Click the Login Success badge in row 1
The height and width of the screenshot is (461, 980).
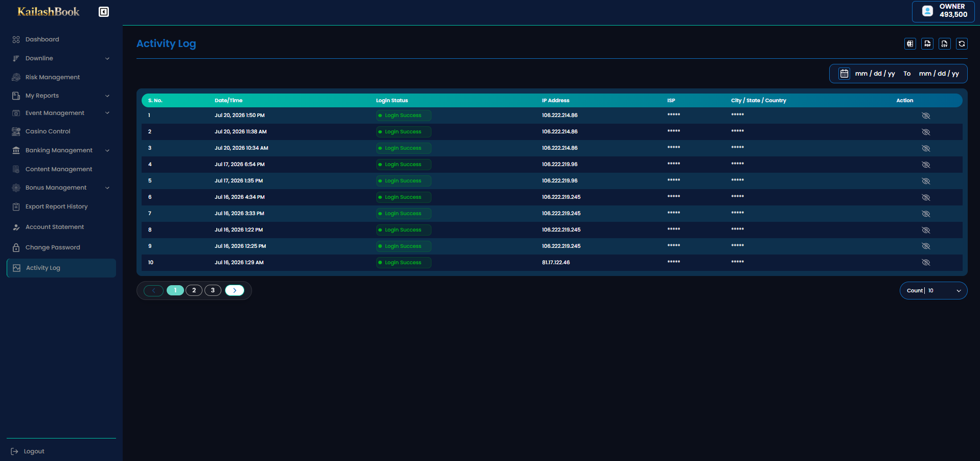coord(403,116)
